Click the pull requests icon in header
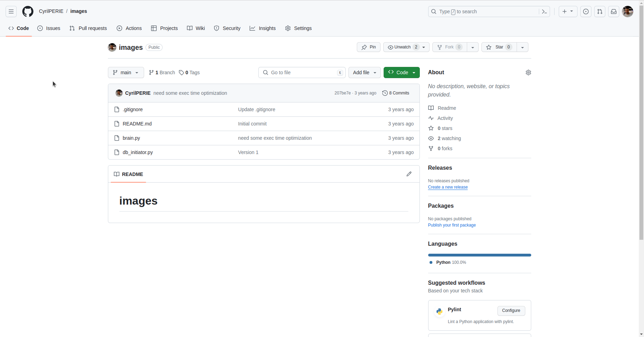Screen dimensions: 644x337 point(600,12)
